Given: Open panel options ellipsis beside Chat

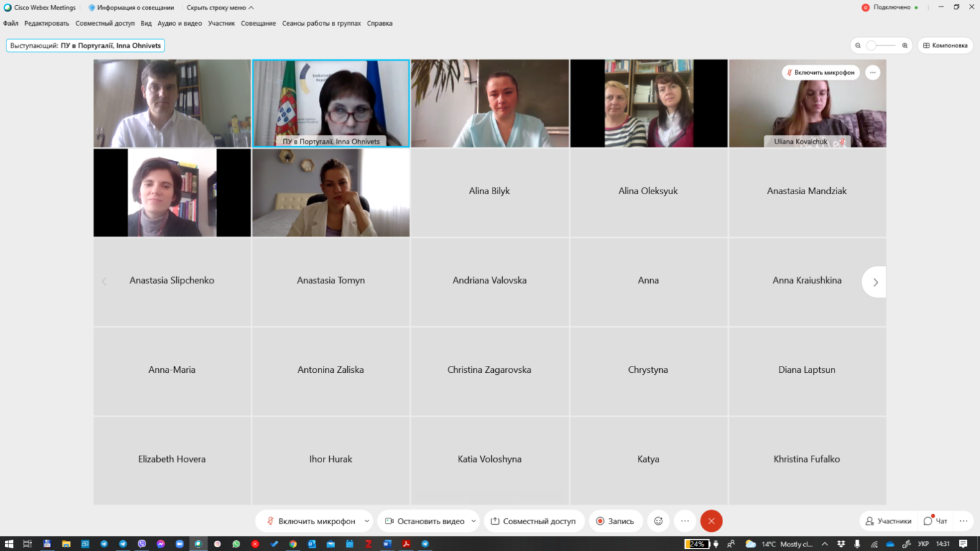Looking at the screenshot, I should 963,521.
